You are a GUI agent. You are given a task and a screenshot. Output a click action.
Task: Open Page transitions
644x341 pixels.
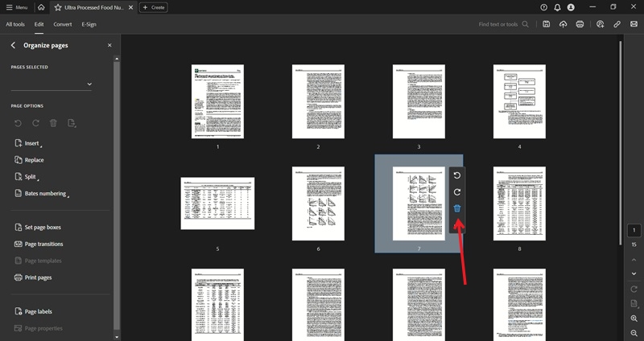[39, 244]
